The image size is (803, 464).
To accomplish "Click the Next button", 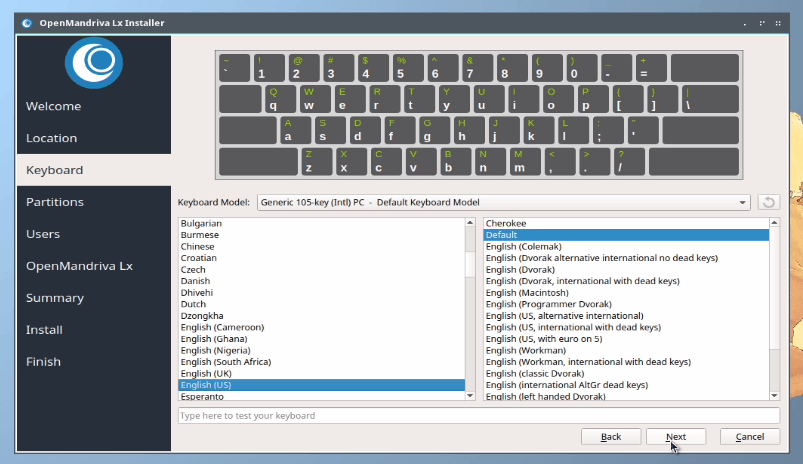I will [675, 437].
